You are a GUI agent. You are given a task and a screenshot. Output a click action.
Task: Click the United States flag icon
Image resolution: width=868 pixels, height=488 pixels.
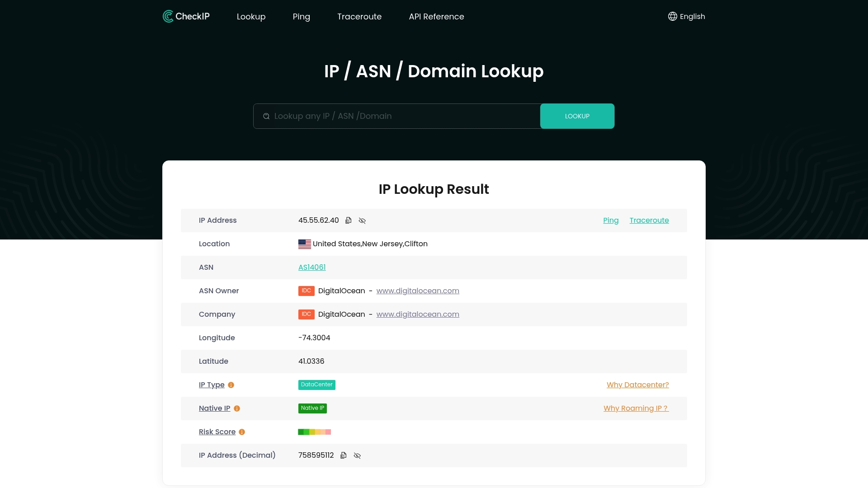[304, 244]
